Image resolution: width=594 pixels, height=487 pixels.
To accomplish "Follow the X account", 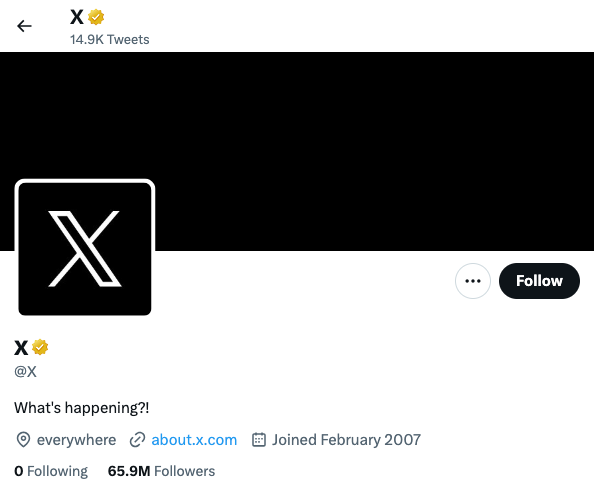I will (539, 281).
